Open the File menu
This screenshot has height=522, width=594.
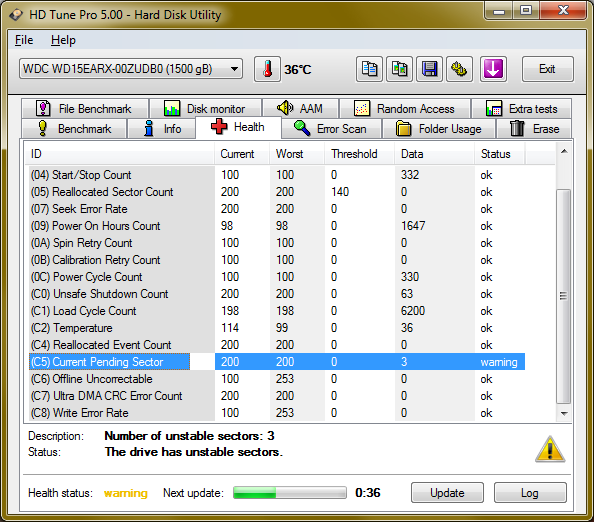pos(24,40)
